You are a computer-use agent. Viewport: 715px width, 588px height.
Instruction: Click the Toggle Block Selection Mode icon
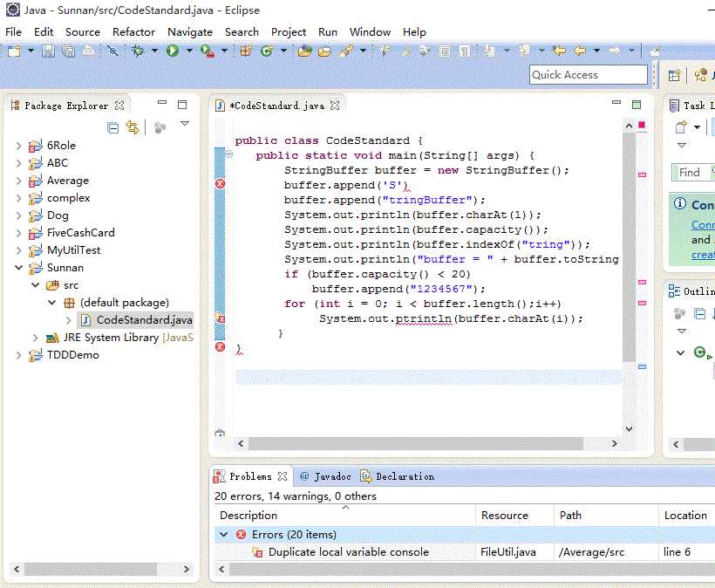point(445,51)
